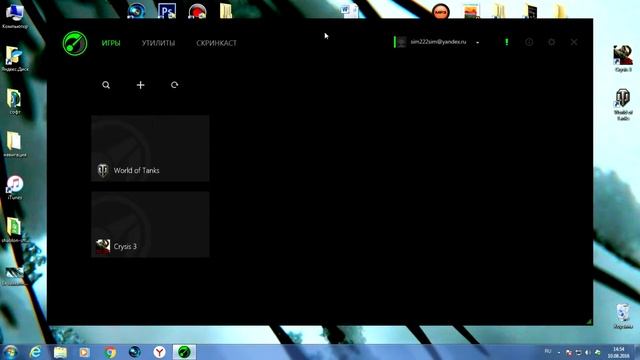Open the media player taskbar icon

pyautogui.click(x=84, y=352)
